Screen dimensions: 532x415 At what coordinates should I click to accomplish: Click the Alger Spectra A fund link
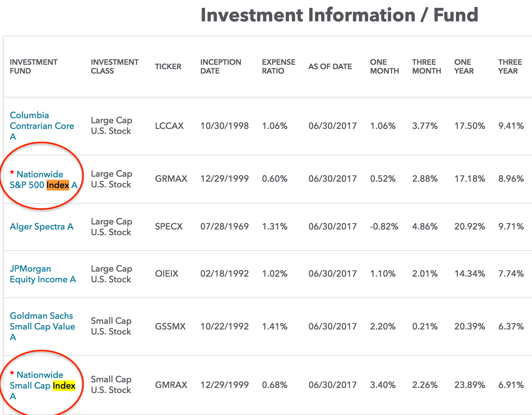[42, 226]
